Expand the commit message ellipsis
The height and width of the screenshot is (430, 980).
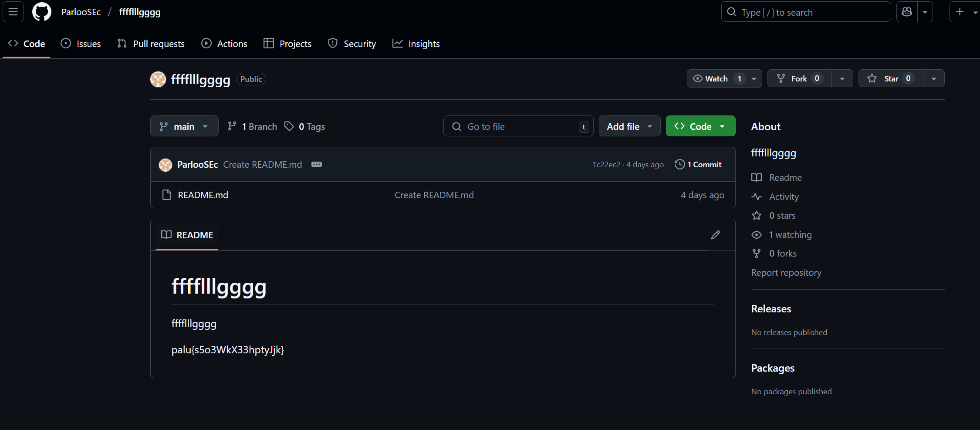tap(317, 164)
